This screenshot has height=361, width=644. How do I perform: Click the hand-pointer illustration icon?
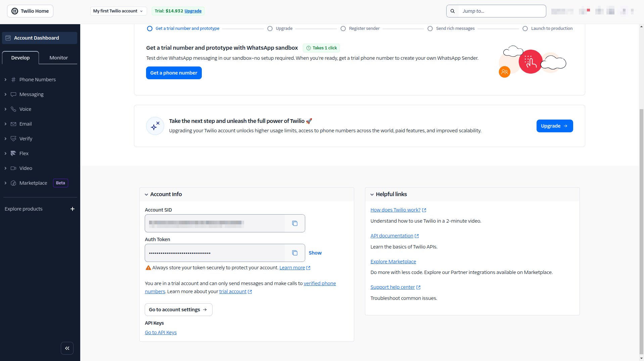pyautogui.click(x=531, y=62)
